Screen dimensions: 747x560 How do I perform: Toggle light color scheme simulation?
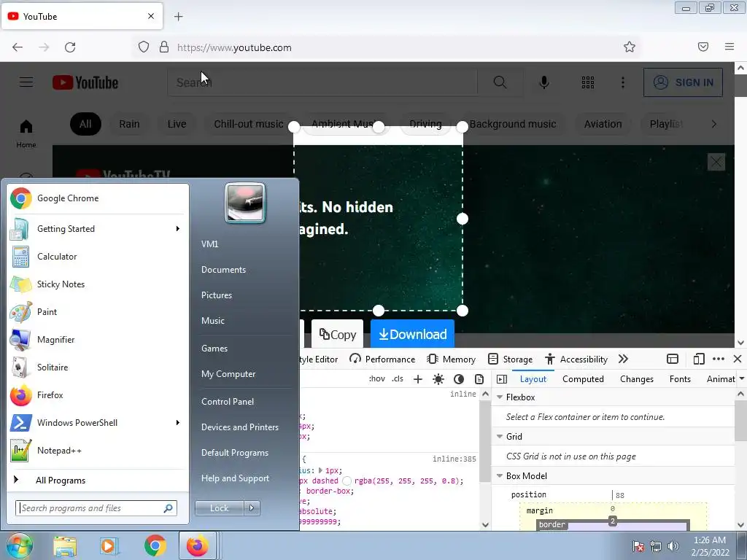pyautogui.click(x=438, y=379)
